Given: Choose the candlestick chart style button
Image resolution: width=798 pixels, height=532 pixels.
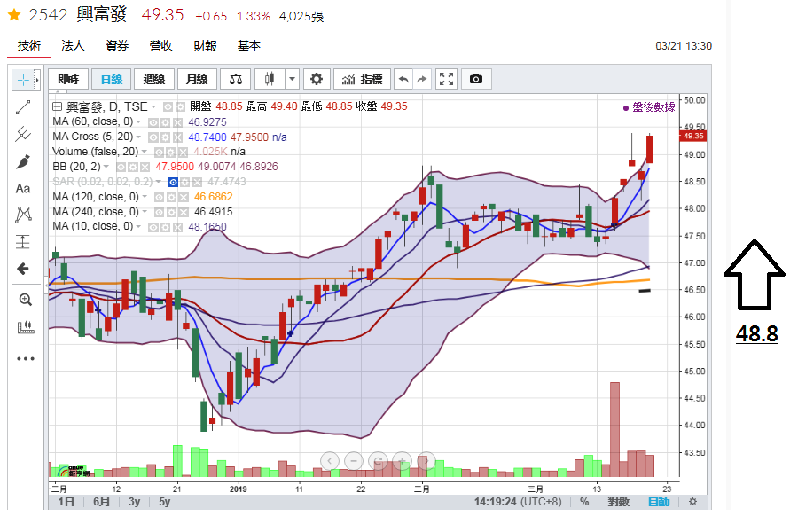Looking at the screenshot, I should click(x=270, y=79).
